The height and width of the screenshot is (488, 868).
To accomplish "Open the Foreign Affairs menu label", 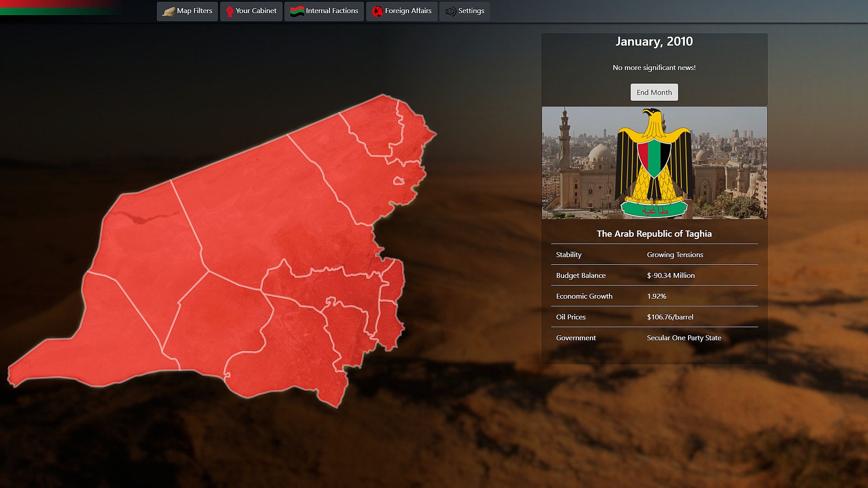I will tap(408, 11).
